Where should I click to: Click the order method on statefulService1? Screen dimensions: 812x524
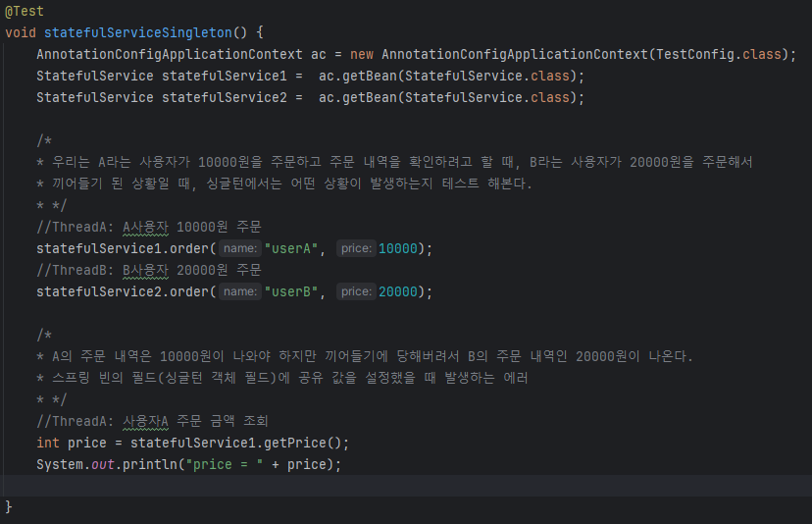pos(189,249)
